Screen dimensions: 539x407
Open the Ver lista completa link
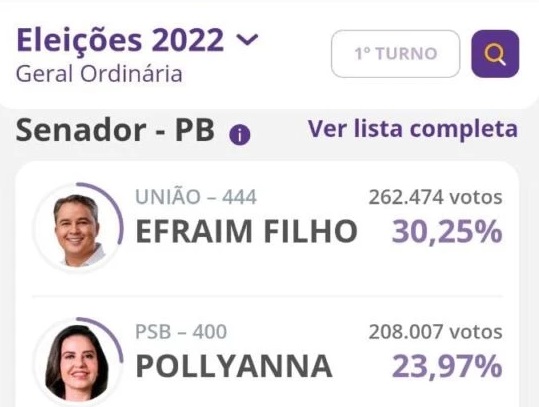point(412,129)
